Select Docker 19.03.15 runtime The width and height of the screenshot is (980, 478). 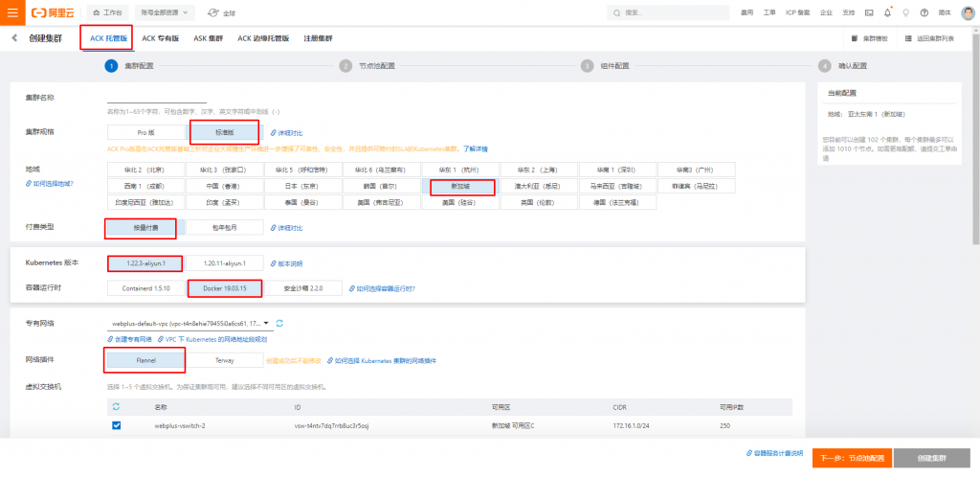224,287
